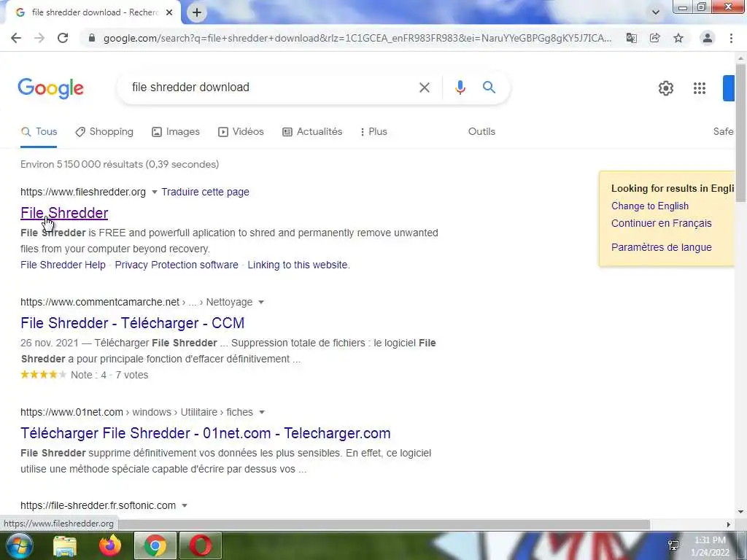Open a new tab with the plus button
Image resolution: width=747 pixels, height=560 pixels.
tap(197, 12)
